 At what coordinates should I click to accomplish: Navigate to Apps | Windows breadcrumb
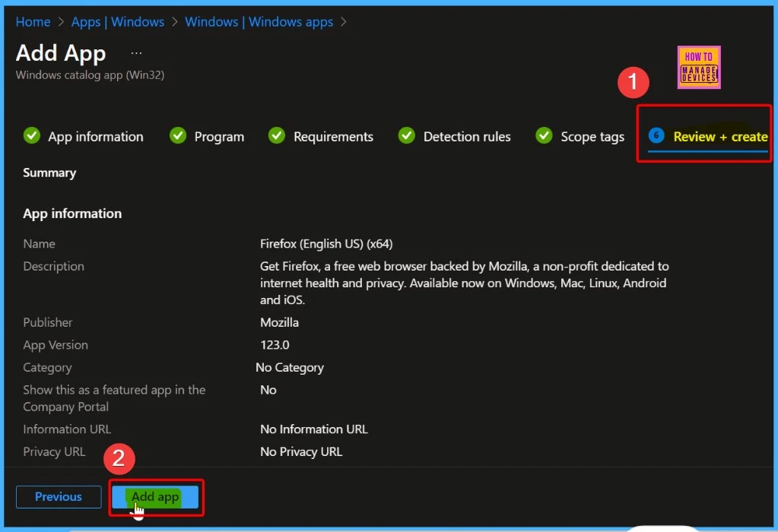118,22
